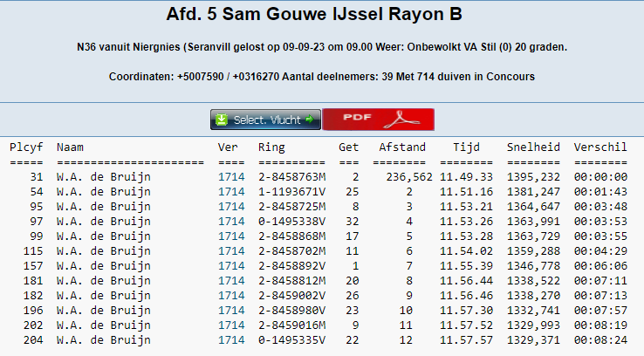Select ring number 2-8458812M
Image resolution: width=644 pixels, height=356 pixels.
click(x=292, y=280)
